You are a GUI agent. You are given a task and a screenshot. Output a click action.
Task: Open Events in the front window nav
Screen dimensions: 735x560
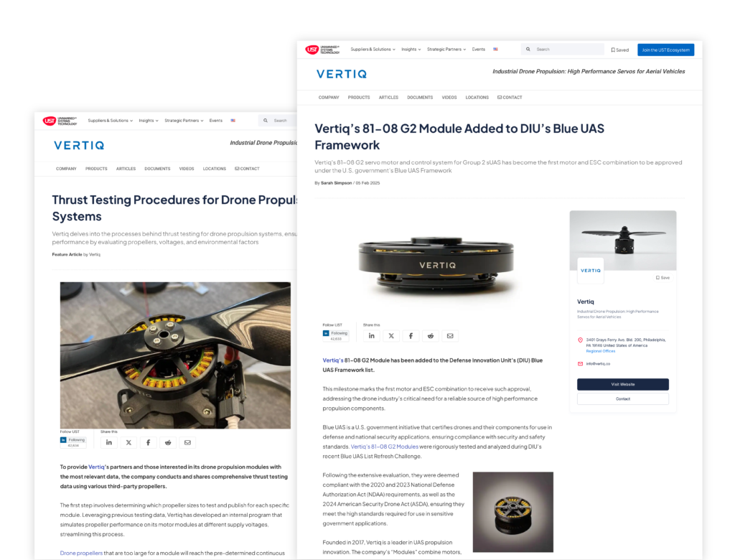coord(479,50)
